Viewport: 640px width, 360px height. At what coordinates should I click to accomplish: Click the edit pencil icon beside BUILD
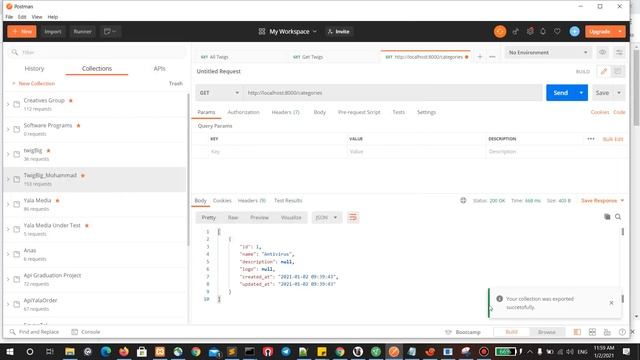tap(603, 71)
